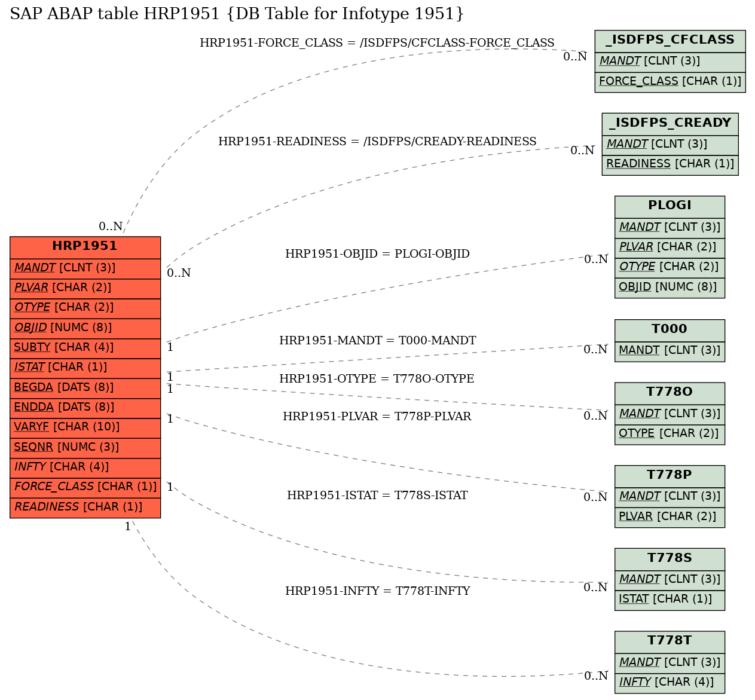Image resolution: width=755 pixels, height=700 pixels.
Task: Open the _ISDFPS_CFCLASS table header
Action: tap(670, 41)
